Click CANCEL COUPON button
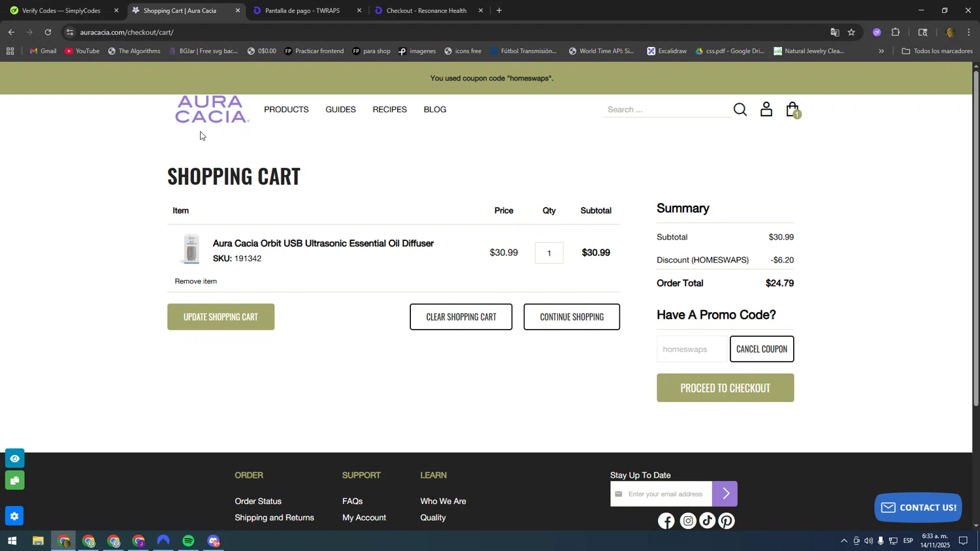The width and height of the screenshot is (980, 551). tap(762, 349)
